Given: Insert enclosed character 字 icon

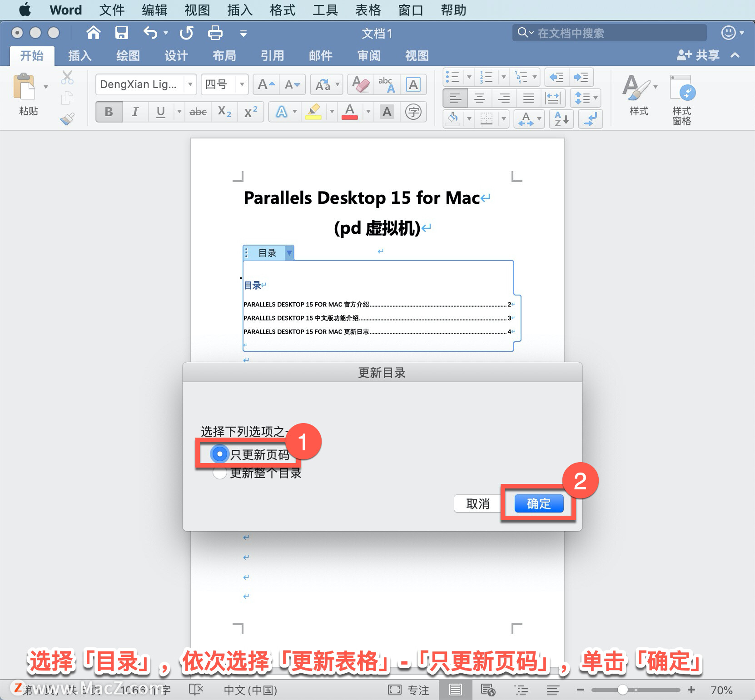Looking at the screenshot, I should (x=413, y=112).
